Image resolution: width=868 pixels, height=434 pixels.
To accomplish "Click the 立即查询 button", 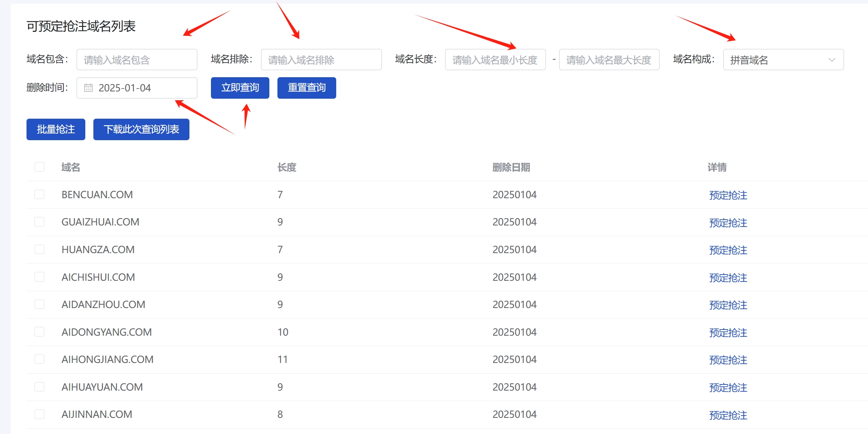I will [x=240, y=88].
